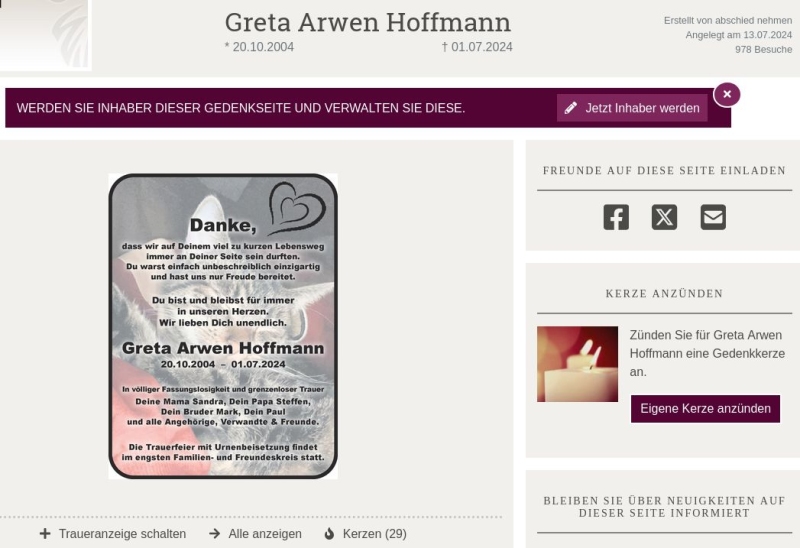The height and width of the screenshot is (548, 800).
Task: Open Traueranzeige schalten link
Action: click(122, 534)
